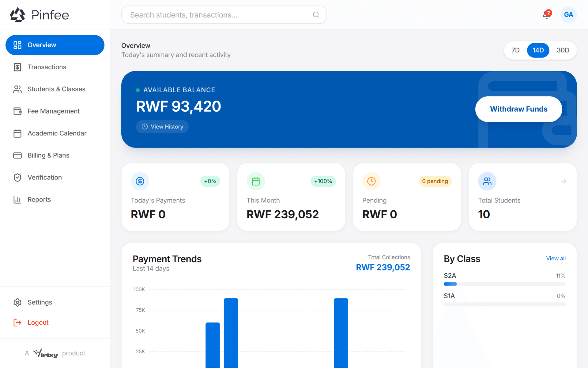
Task: Click the Academic Calendar icon
Action: point(17,133)
